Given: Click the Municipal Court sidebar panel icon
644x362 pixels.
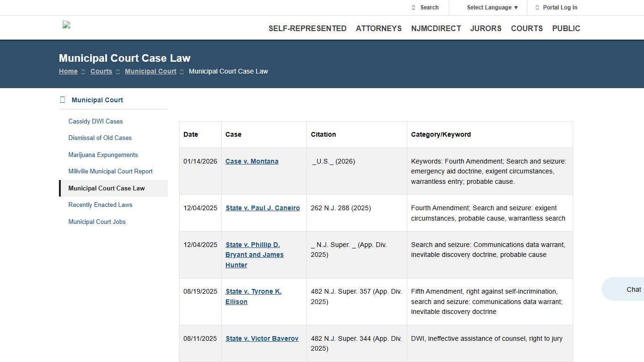Looking at the screenshot, I should [62, 99].
